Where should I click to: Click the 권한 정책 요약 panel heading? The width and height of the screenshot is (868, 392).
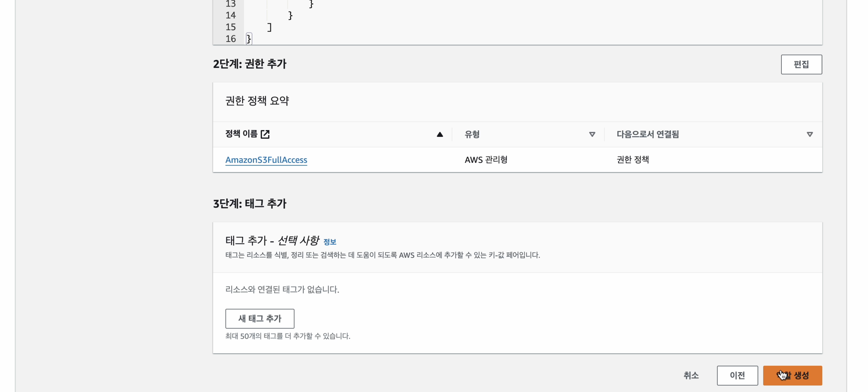257,100
